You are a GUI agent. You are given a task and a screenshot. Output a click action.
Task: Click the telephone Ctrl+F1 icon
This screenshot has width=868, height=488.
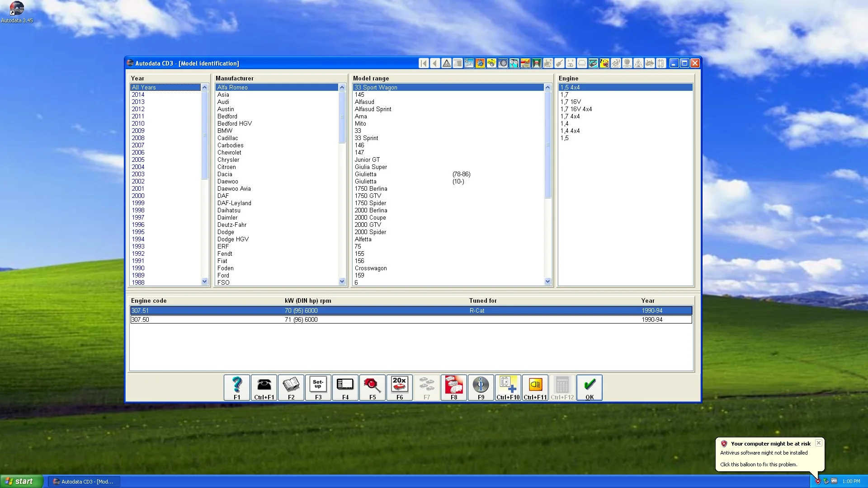(264, 387)
